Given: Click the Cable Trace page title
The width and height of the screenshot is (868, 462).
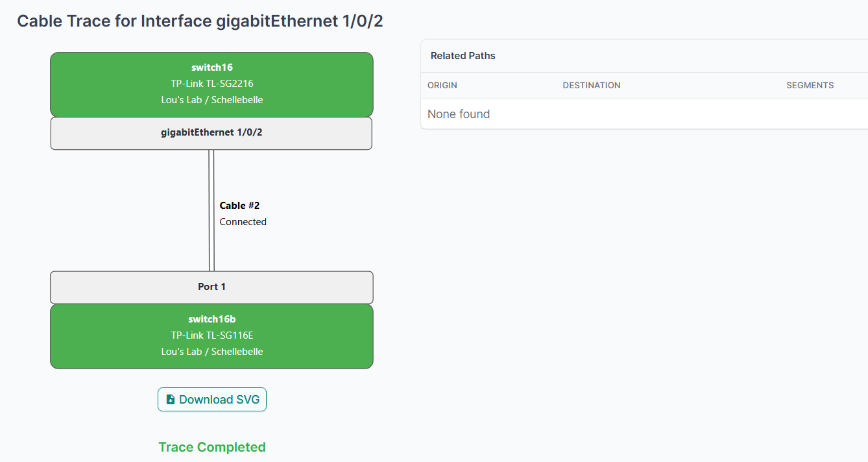Looking at the screenshot, I should pos(200,21).
